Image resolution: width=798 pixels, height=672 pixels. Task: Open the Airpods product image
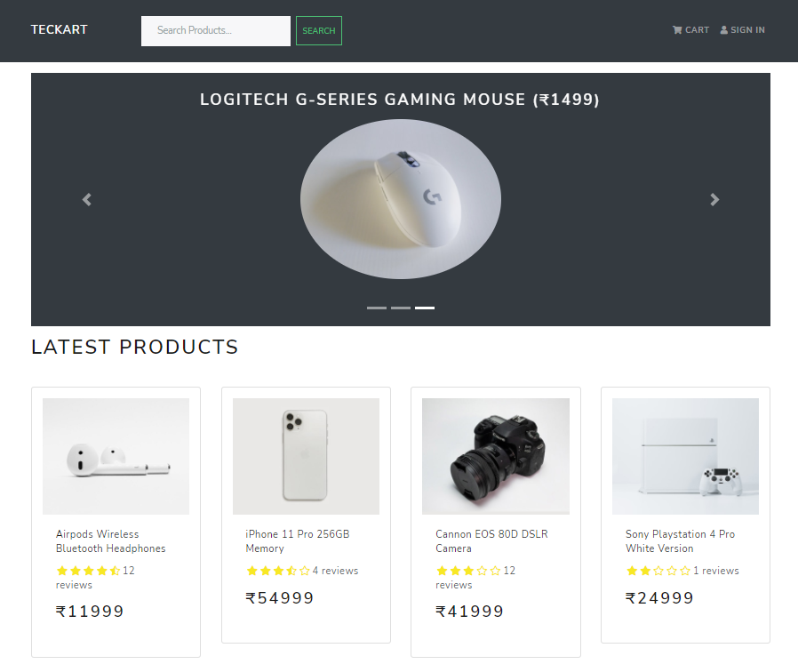116,456
